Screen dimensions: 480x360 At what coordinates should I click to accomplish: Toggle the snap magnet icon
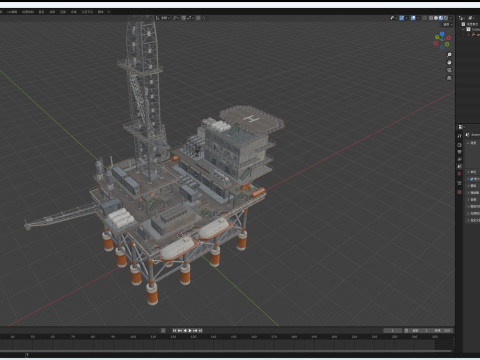[x=183, y=18]
